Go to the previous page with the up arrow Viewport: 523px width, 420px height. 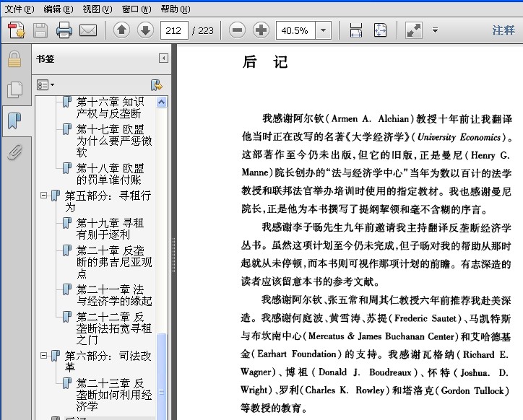click(121, 30)
